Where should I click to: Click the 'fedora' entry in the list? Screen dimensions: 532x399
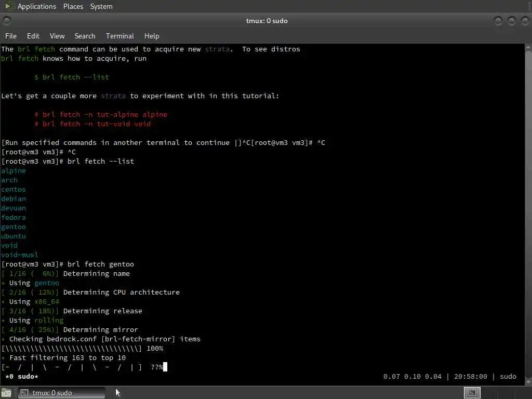tap(13, 218)
